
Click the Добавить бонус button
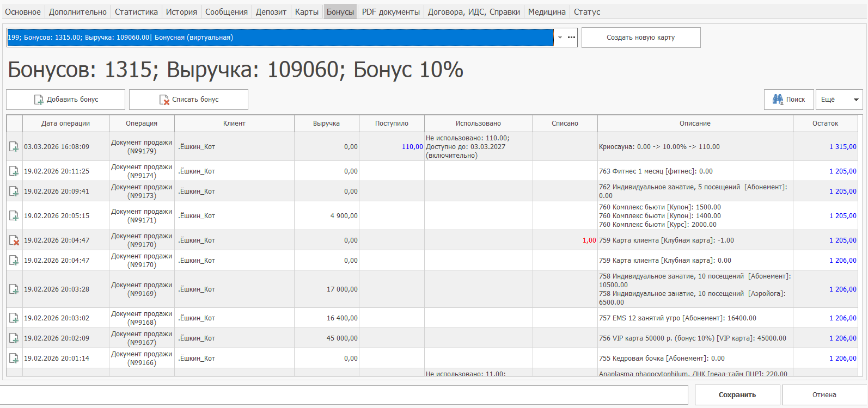click(66, 100)
